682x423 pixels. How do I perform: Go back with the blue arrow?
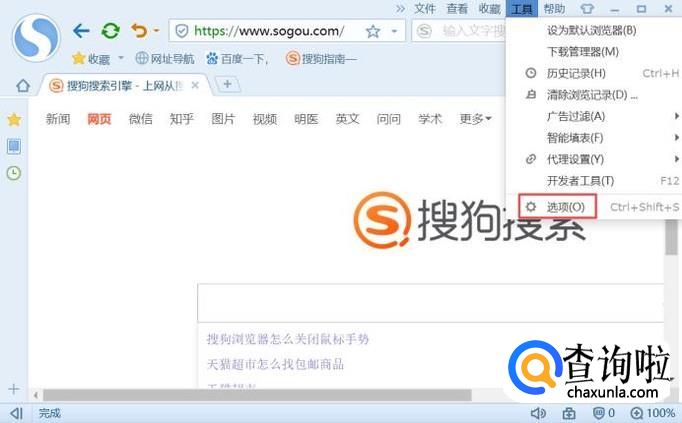81,31
